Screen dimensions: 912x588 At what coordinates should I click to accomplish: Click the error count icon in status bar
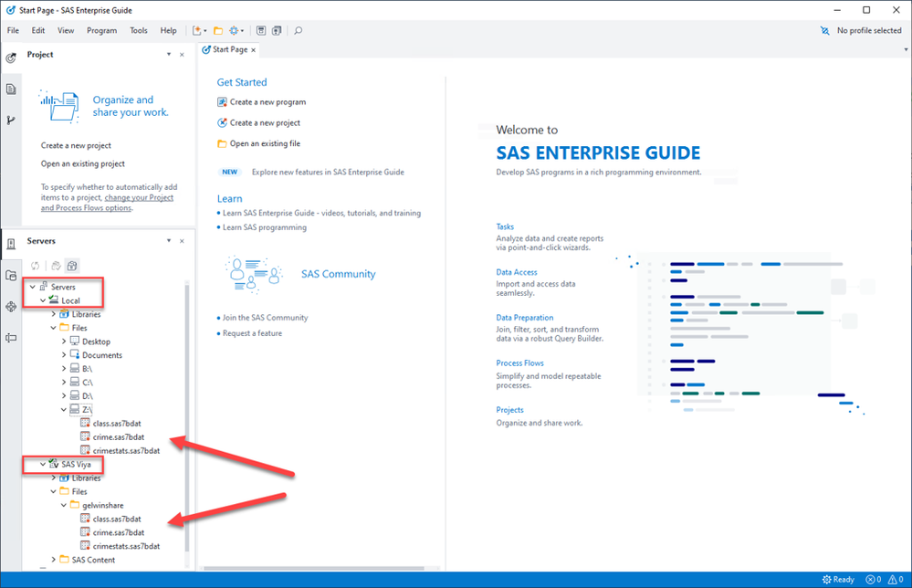point(870,579)
